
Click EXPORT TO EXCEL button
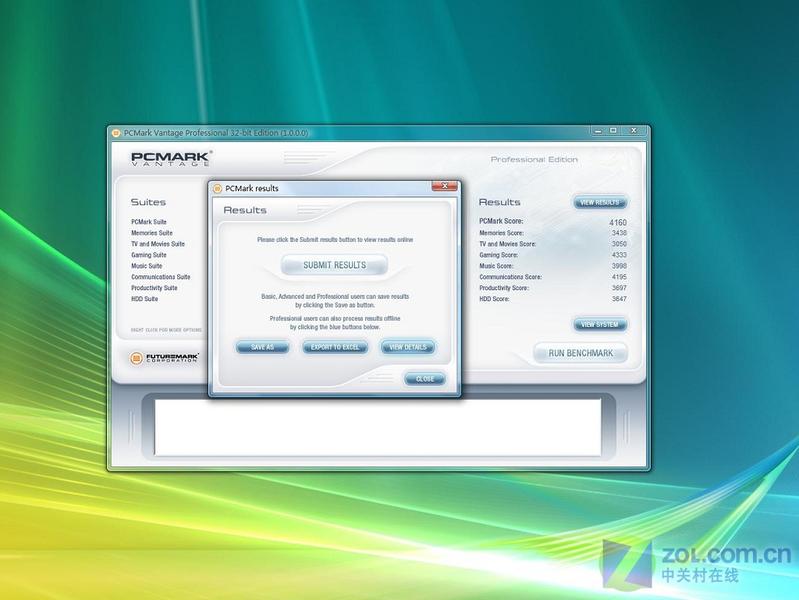[x=335, y=347]
